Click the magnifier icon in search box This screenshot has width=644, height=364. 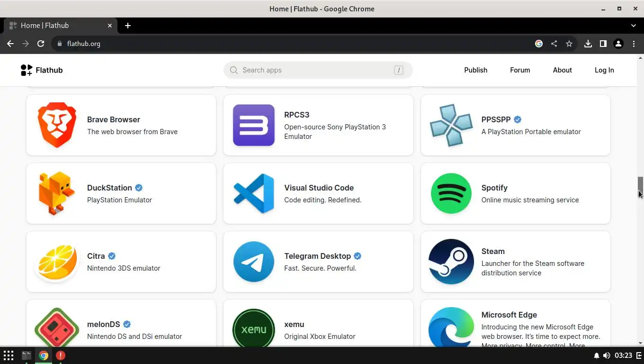[234, 70]
